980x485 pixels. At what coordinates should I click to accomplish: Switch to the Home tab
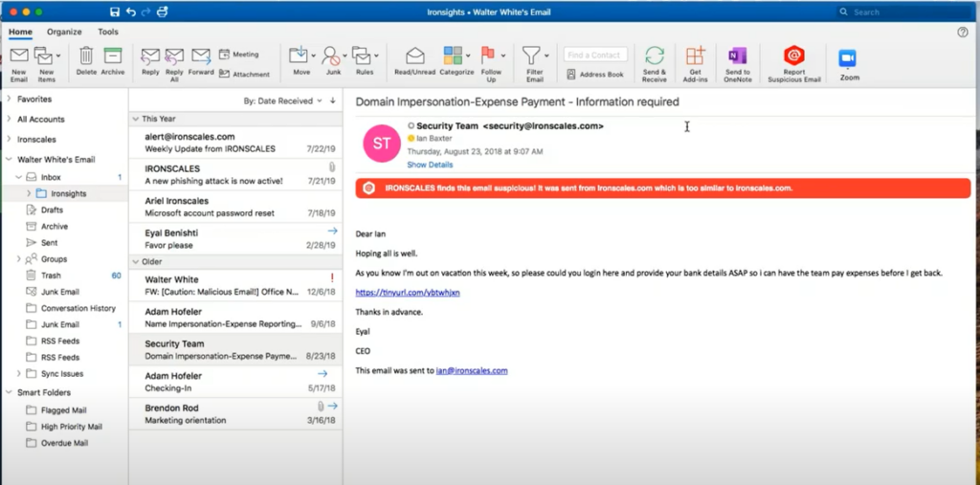click(21, 32)
